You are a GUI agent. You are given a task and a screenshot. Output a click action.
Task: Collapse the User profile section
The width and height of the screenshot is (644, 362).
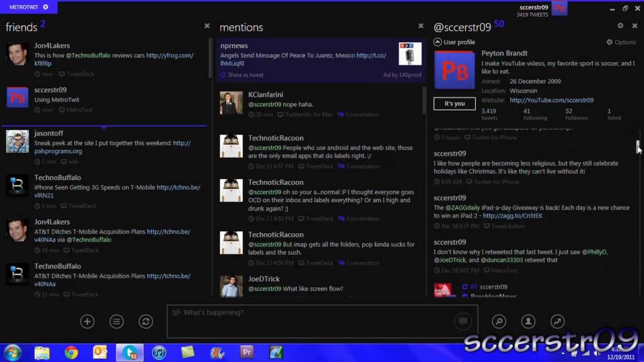coord(438,42)
